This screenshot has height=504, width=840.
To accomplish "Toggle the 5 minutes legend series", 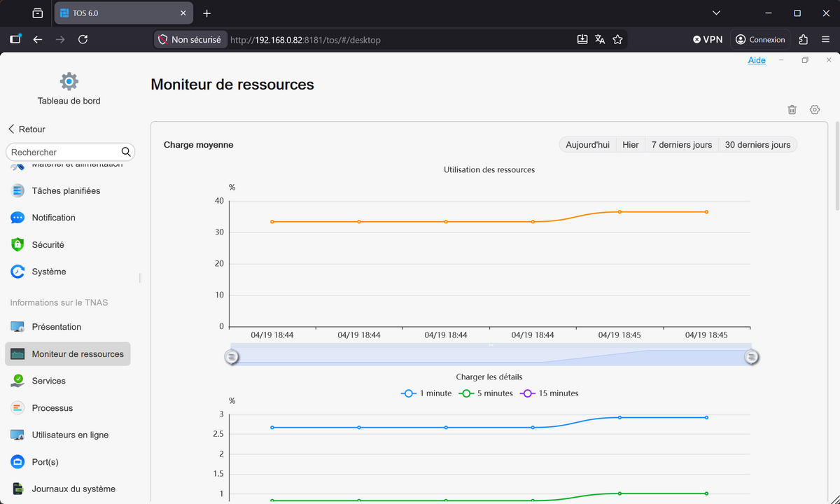I will tap(486, 393).
